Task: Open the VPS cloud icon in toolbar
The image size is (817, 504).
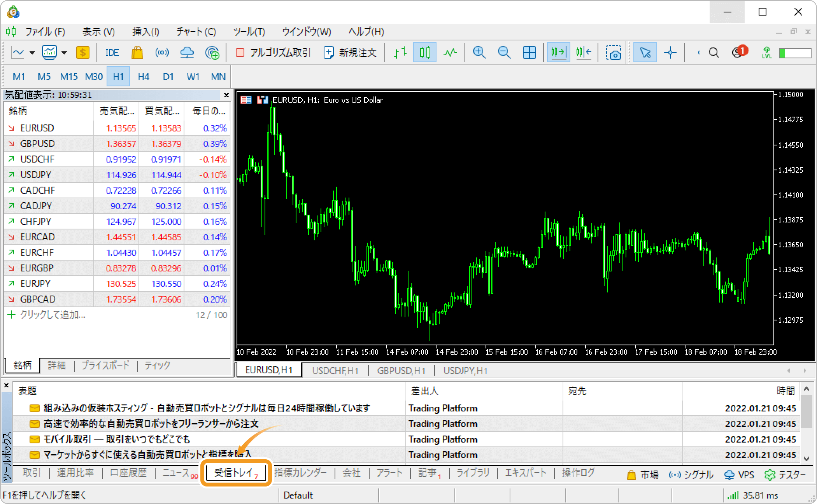Action: pyautogui.click(x=187, y=52)
